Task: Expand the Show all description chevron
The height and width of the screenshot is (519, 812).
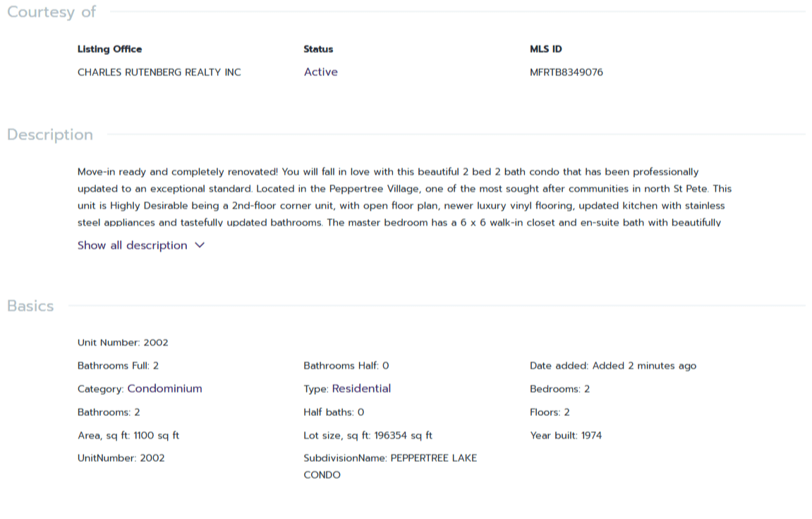Action: [x=199, y=245]
